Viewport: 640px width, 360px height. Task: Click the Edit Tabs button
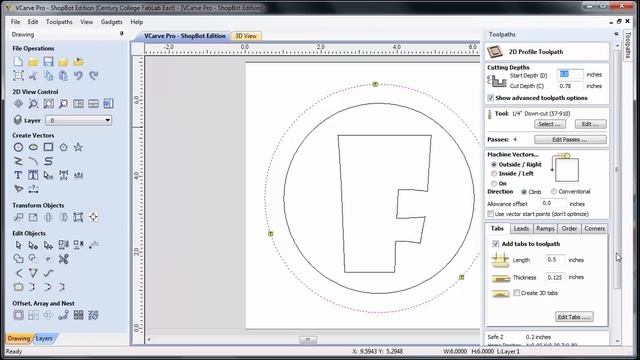click(574, 317)
